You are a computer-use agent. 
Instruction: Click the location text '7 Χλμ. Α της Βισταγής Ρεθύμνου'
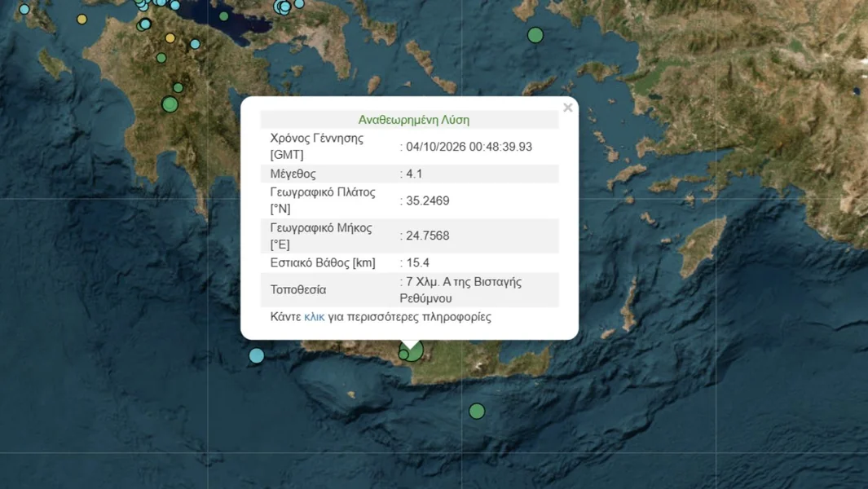pyautogui.click(x=460, y=290)
